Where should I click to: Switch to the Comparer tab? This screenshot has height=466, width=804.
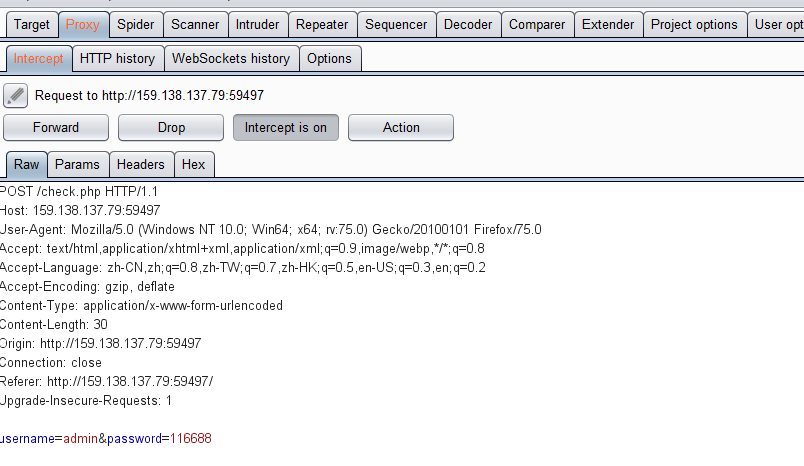click(x=537, y=25)
